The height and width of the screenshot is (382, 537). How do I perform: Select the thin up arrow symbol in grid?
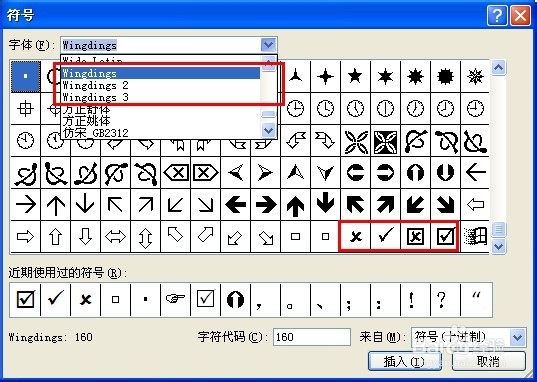[56, 205]
